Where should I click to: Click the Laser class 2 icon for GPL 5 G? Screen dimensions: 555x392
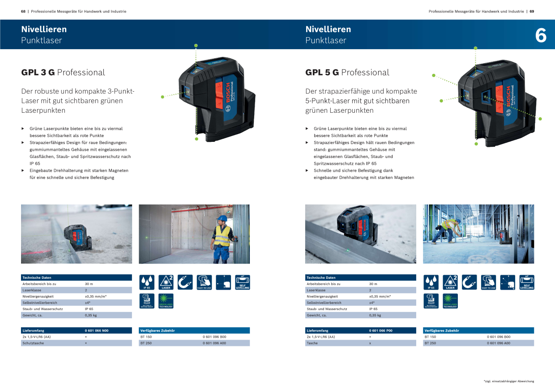pyautogui.click(x=450, y=282)
